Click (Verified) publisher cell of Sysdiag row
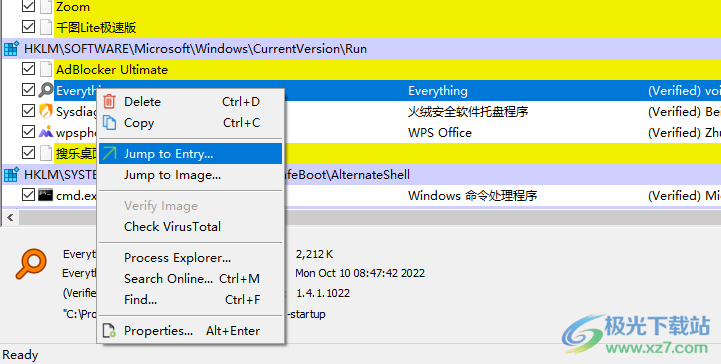 [684, 112]
